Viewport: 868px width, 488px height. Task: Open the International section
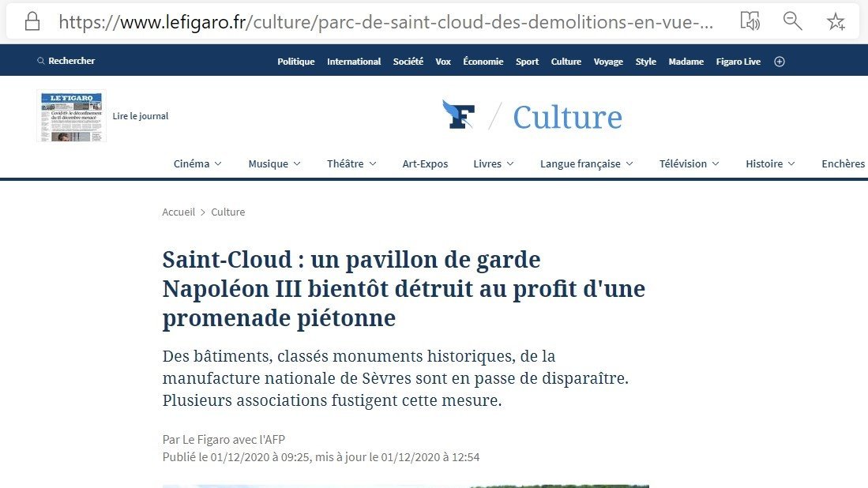pyautogui.click(x=354, y=62)
